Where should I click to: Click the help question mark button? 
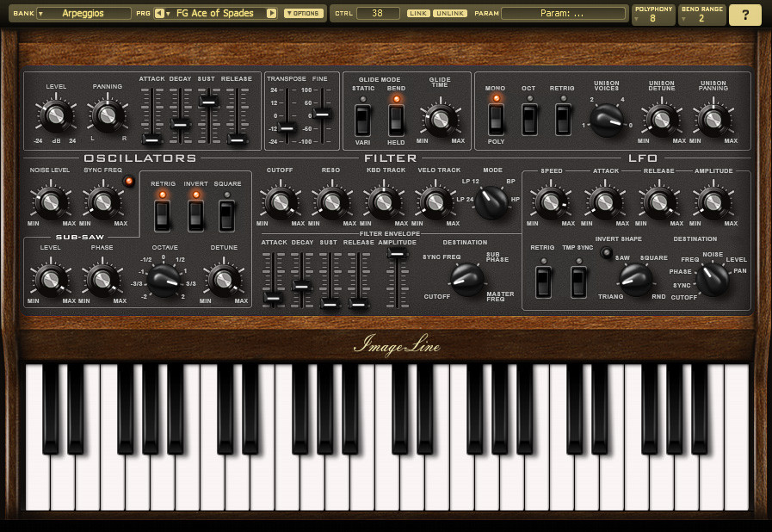(745, 15)
